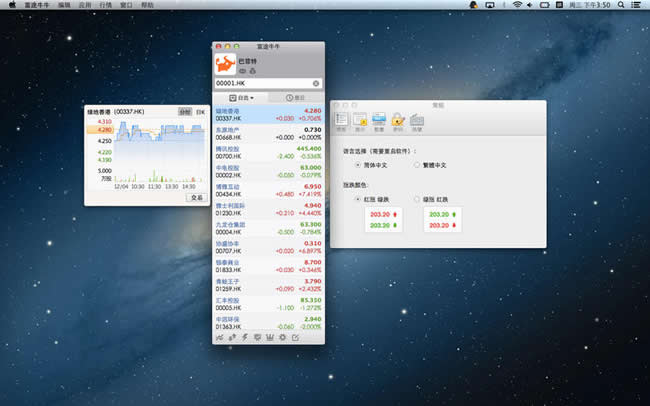The height and width of the screenshot is (406, 650).
Task: Open Notification Center list icon
Action: (x=636, y=5)
